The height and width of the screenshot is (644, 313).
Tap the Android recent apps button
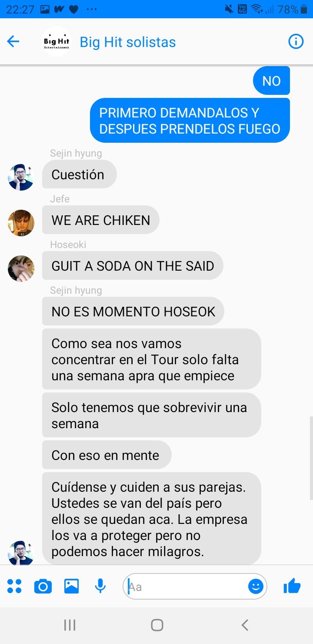pyautogui.click(x=70, y=625)
